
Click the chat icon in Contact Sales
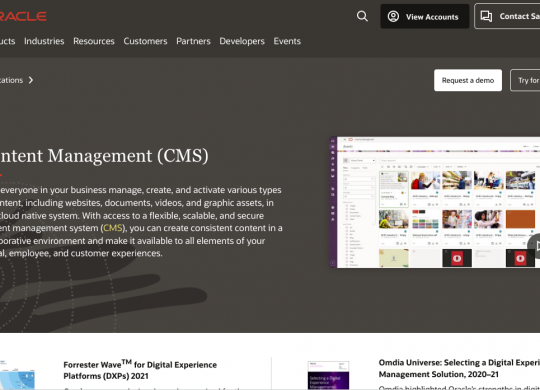coord(486,16)
